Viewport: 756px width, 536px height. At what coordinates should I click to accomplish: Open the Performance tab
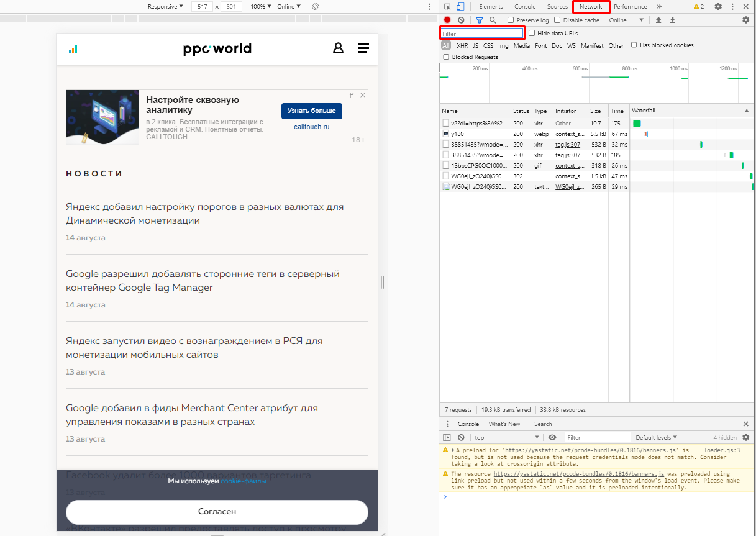630,7
